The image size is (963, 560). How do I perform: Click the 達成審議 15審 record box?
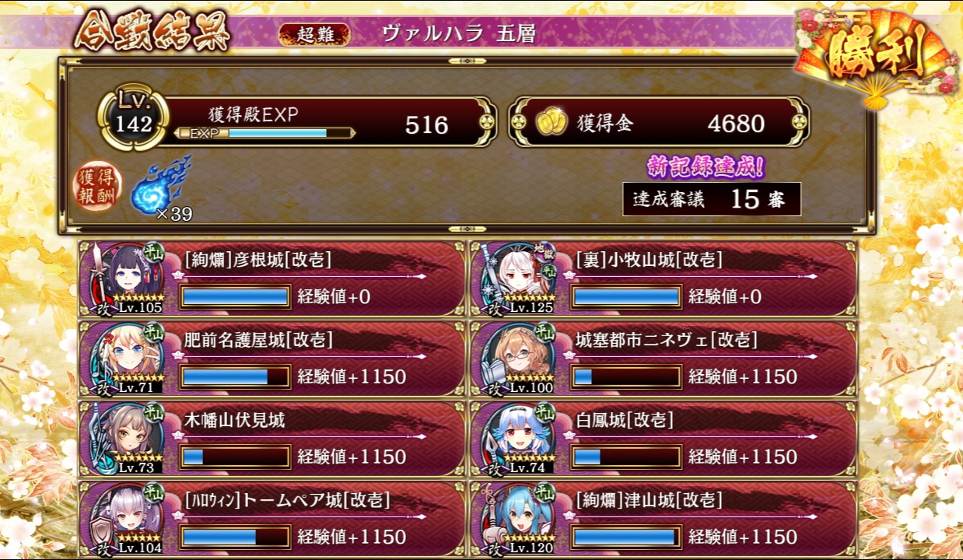(712, 199)
